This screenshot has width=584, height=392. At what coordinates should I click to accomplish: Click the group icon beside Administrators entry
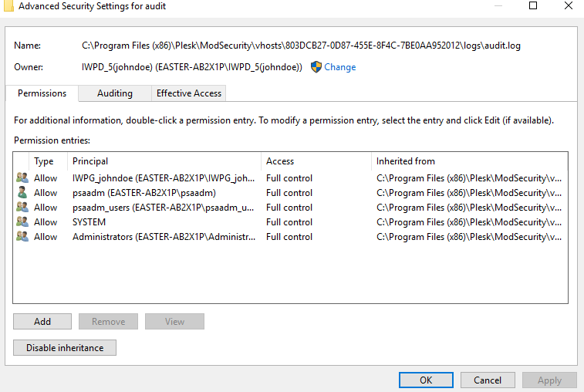pos(22,236)
